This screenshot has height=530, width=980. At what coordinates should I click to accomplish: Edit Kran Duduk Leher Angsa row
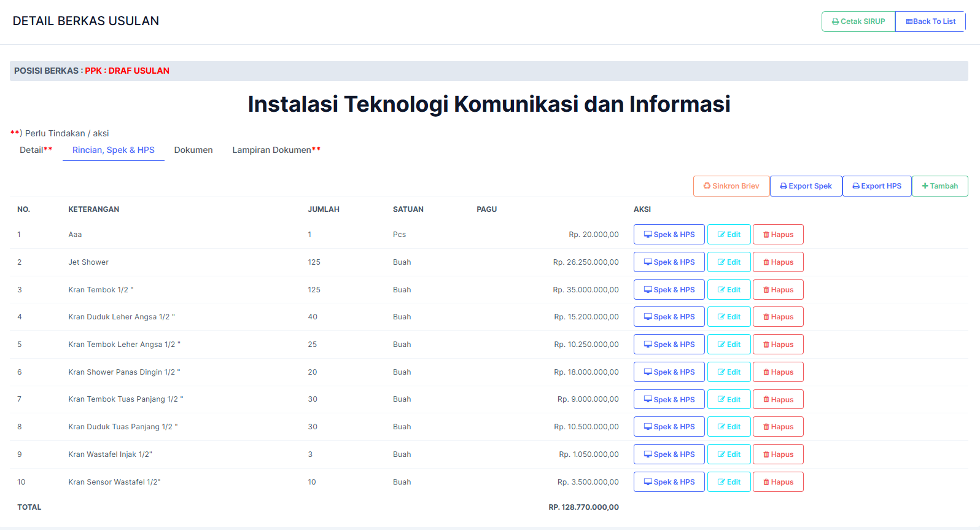729,317
